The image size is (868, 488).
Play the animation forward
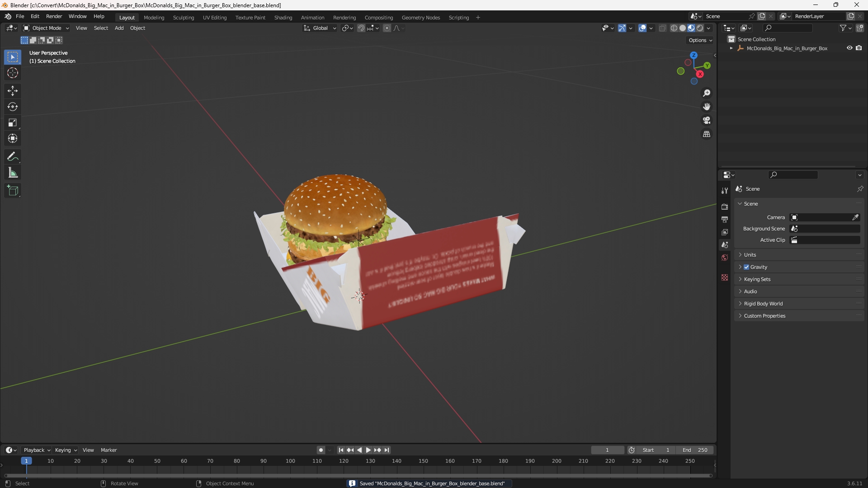point(368,450)
